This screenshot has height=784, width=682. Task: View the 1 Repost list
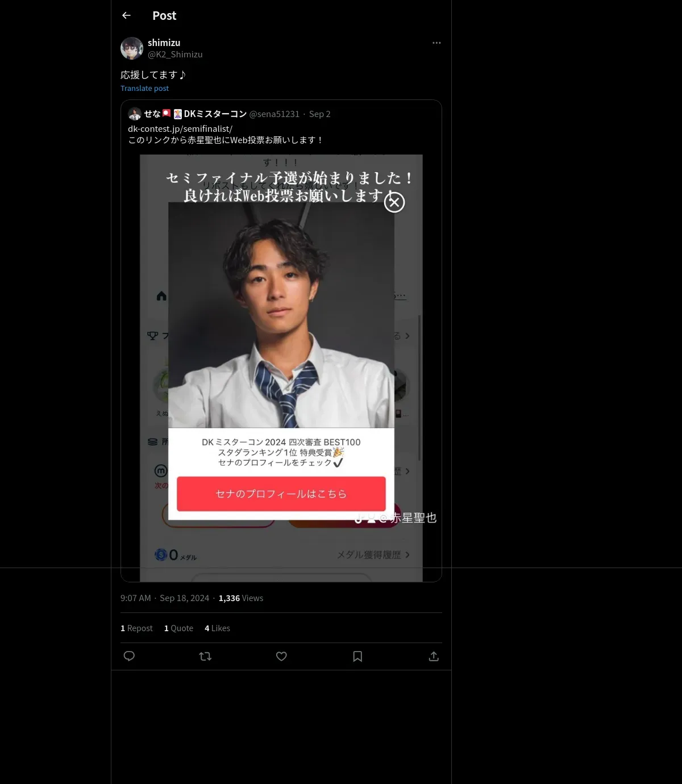pos(136,628)
